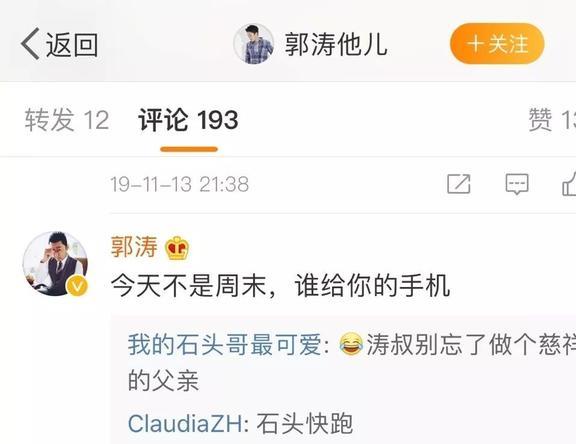Screen dimensions: 576x444
Task: Switch to the 赞 likes tab
Action: coord(552,120)
